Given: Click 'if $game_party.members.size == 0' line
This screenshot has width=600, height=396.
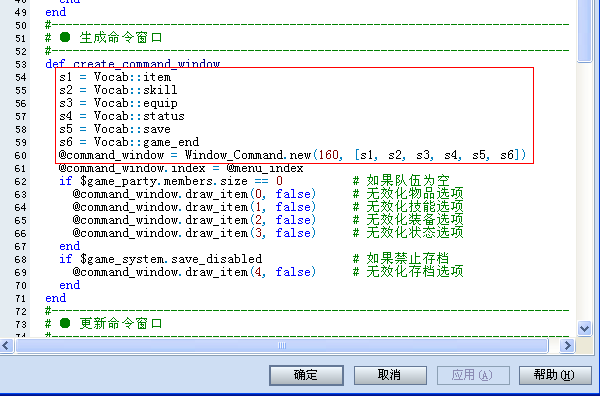Looking at the screenshot, I should click(x=171, y=181).
